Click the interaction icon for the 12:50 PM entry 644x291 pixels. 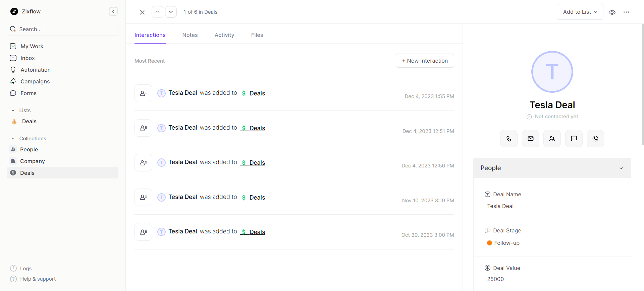pos(143,162)
